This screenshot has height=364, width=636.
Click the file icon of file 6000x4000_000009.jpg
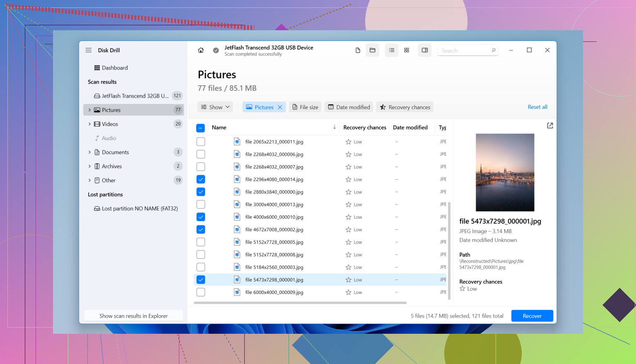(x=237, y=292)
